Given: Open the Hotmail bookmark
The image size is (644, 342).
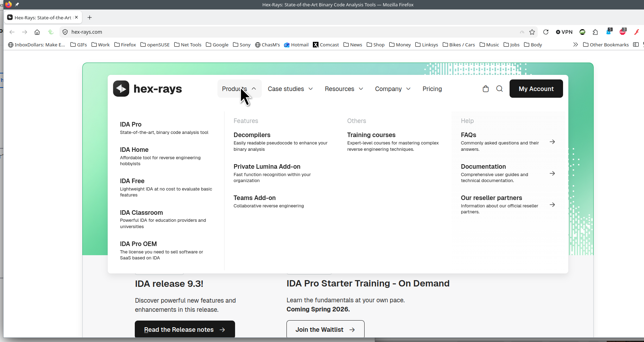Looking at the screenshot, I should [296, 45].
